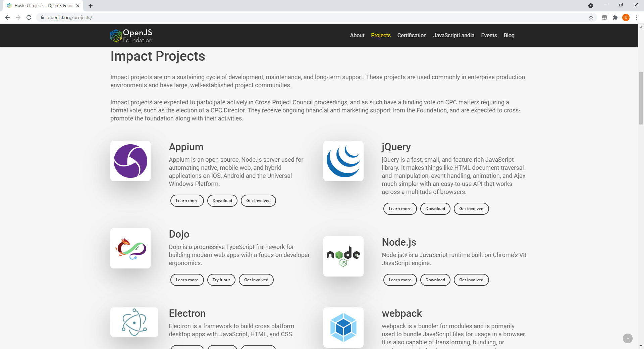Click the Electron heading

point(187,313)
